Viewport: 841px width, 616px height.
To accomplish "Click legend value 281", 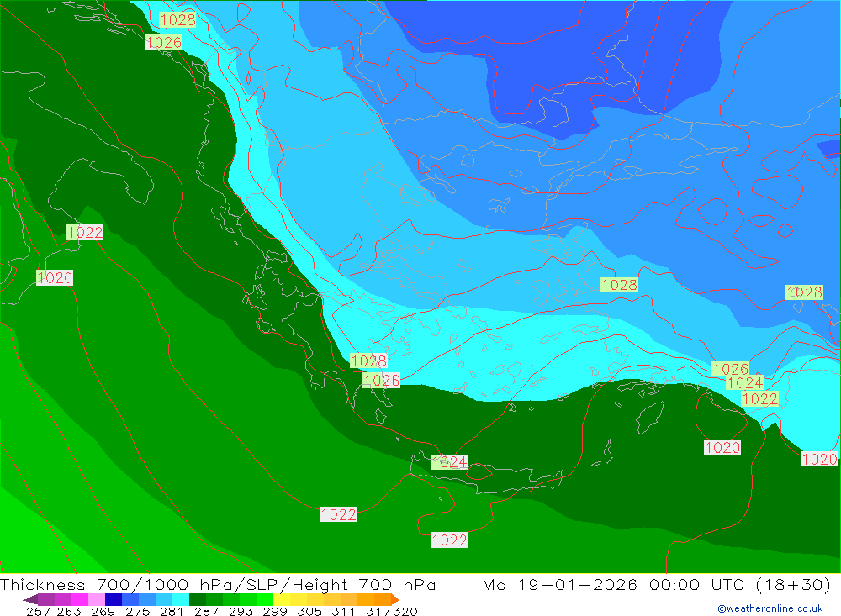I will tap(171, 611).
